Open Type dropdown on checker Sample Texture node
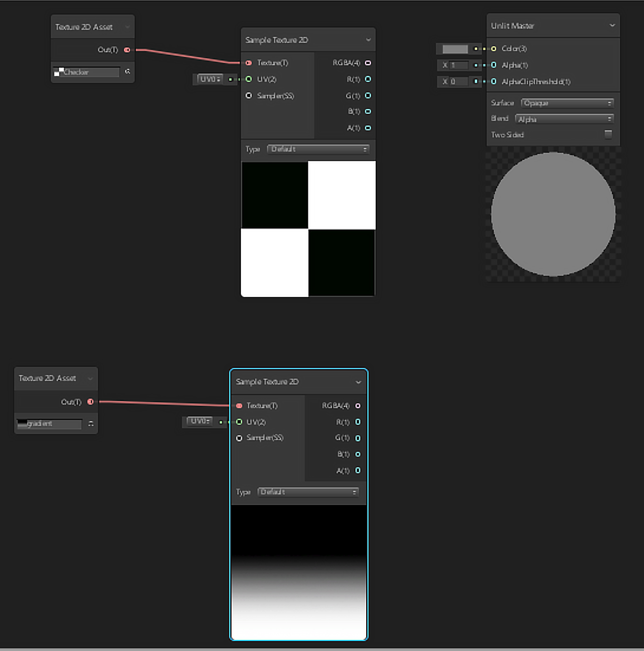The image size is (644, 651). tap(318, 149)
